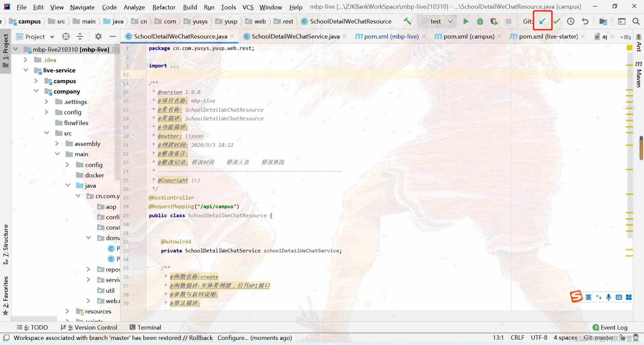644x345 pixels.
Task: Open the test run configuration dropdown
Action: [437, 21]
